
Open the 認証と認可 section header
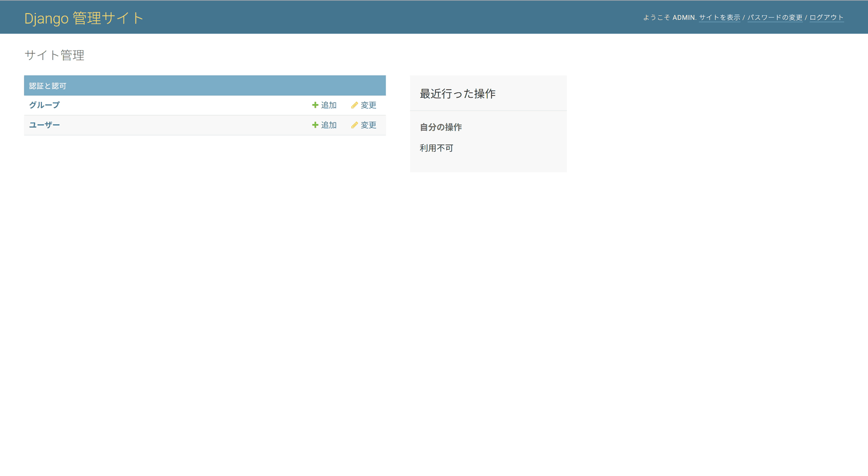(x=47, y=86)
